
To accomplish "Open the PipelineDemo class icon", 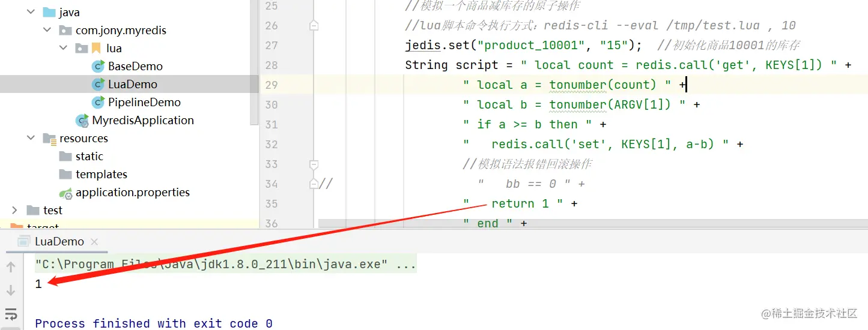I will pos(98,102).
